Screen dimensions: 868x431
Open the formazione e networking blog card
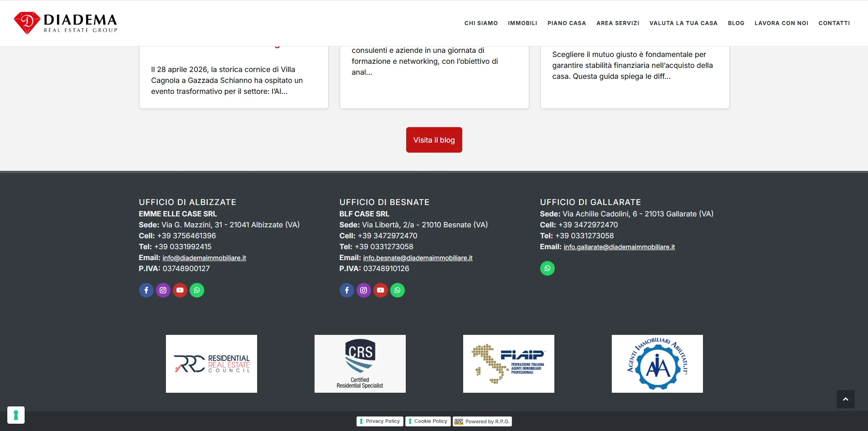coord(434,77)
